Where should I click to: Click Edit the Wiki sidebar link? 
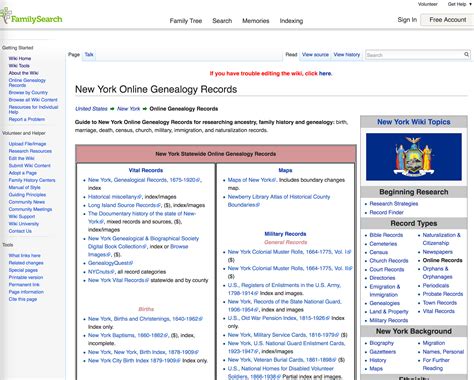[21, 158]
